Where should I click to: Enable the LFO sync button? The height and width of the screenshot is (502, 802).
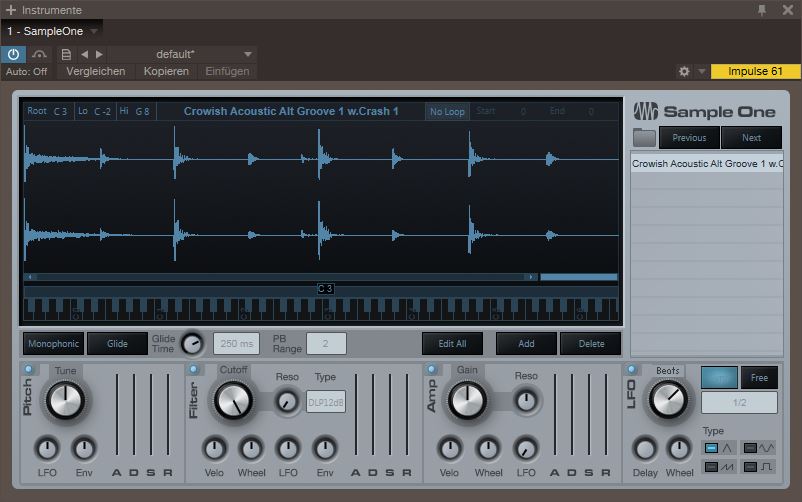point(719,378)
